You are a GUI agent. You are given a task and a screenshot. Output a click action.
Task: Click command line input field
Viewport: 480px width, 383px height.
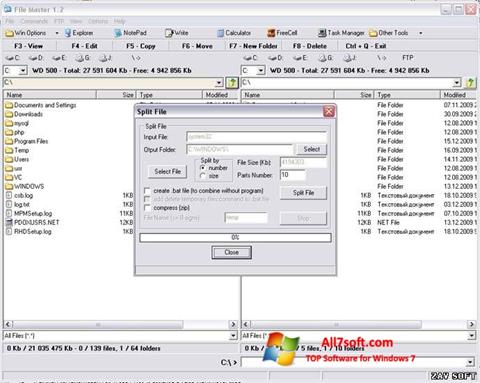(x=357, y=362)
